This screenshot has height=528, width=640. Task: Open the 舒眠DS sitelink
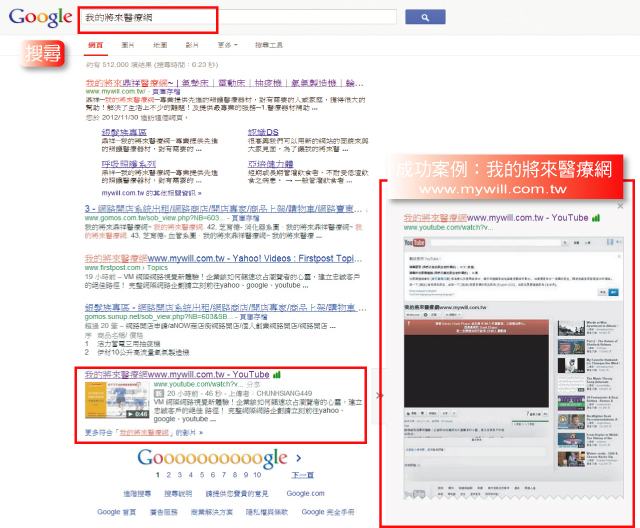263,132
